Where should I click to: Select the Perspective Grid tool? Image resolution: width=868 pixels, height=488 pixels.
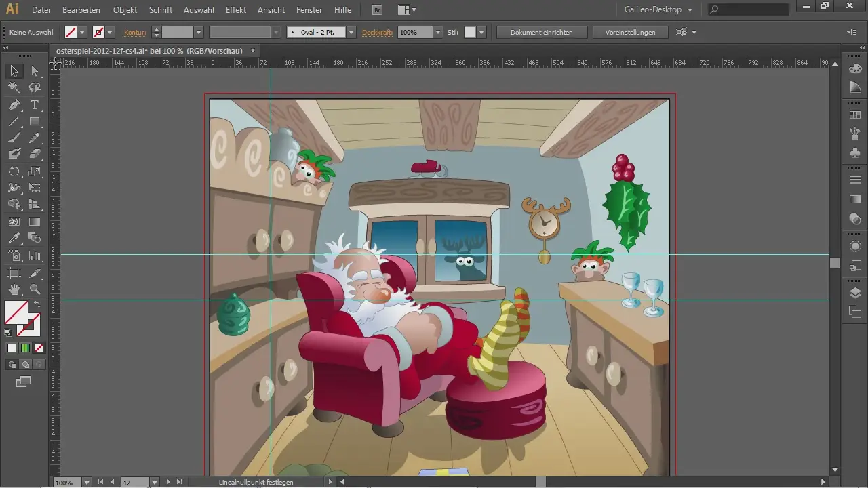[x=35, y=204]
